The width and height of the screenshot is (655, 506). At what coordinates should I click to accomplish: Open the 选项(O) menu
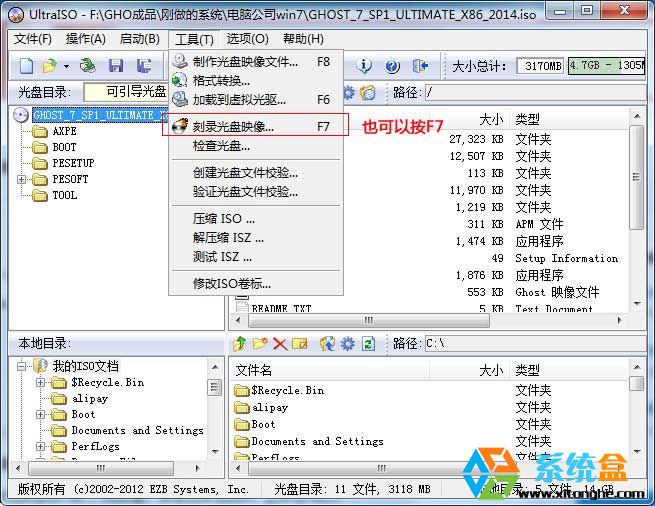[247, 39]
